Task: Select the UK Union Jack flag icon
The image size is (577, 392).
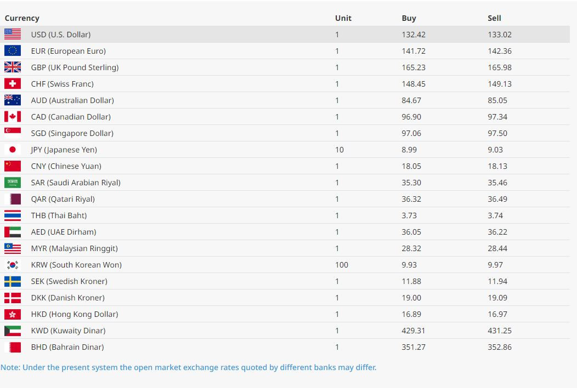Action: (x=13, y=67)
